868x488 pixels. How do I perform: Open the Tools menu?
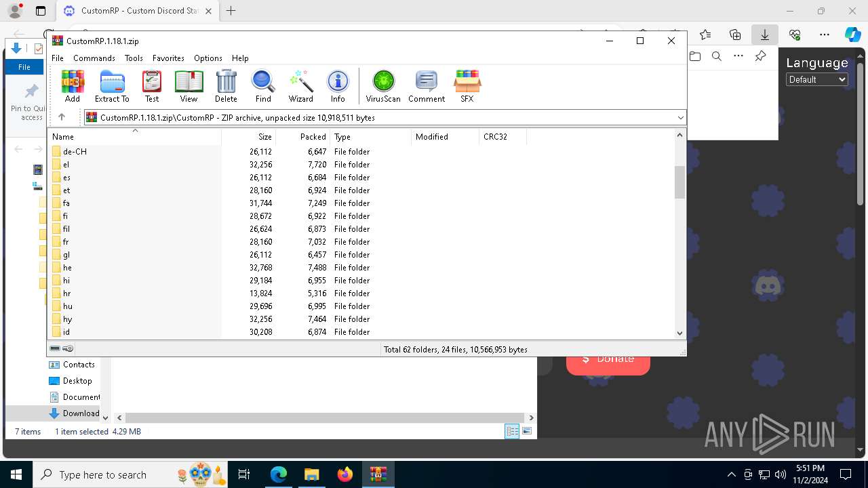click(134, 58)
